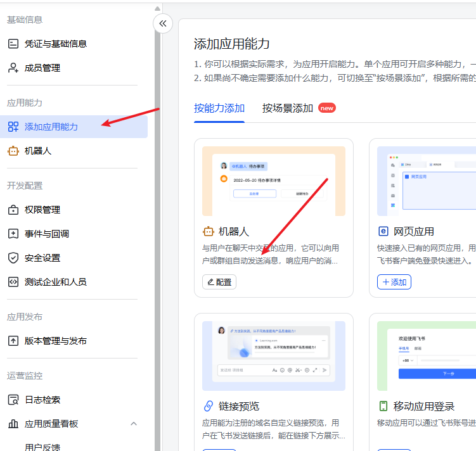Click the 机器人 robot icon in sidebar
The width and height of the screenshot is (476, 451).
click(13, 151)
